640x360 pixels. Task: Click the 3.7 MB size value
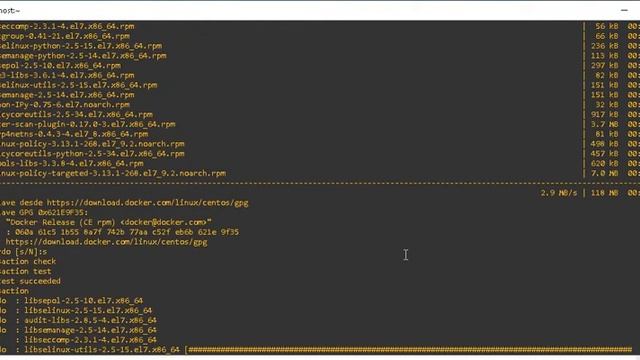[x=604, y=124]
